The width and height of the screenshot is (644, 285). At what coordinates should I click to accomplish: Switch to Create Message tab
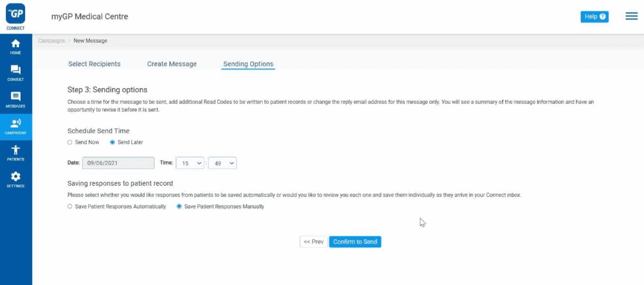point(172,64)
